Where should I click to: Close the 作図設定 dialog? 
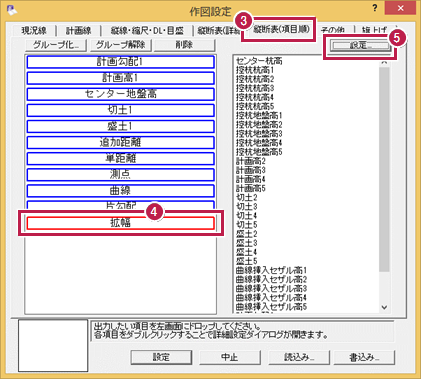click(x=400, y=8)
